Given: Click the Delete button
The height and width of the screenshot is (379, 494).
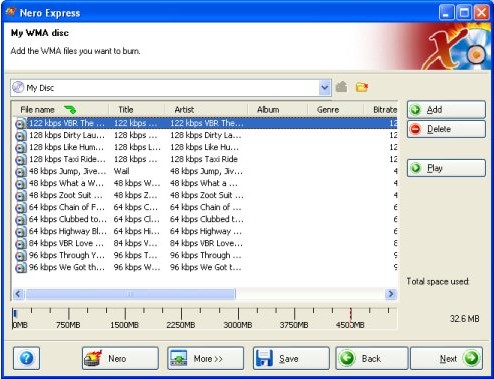Looking at the screenshot, I should (x=446, y=129).
